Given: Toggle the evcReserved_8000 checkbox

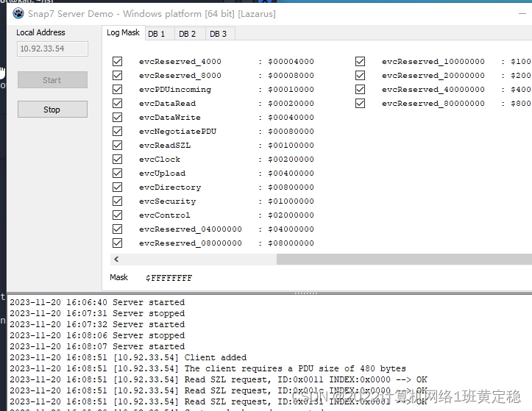Looking at the screenshot, I should (x=118, y=75).
